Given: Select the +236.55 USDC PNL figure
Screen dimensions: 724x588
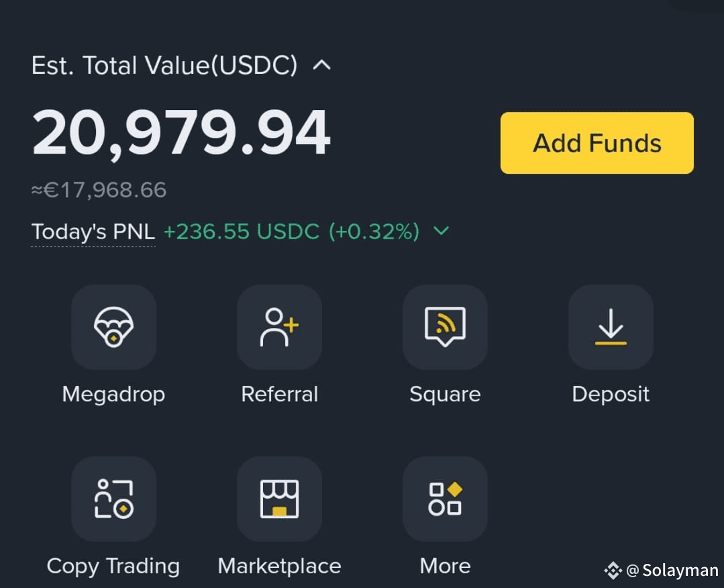Looking at the screenshot, I should click(x=242, y=232).
